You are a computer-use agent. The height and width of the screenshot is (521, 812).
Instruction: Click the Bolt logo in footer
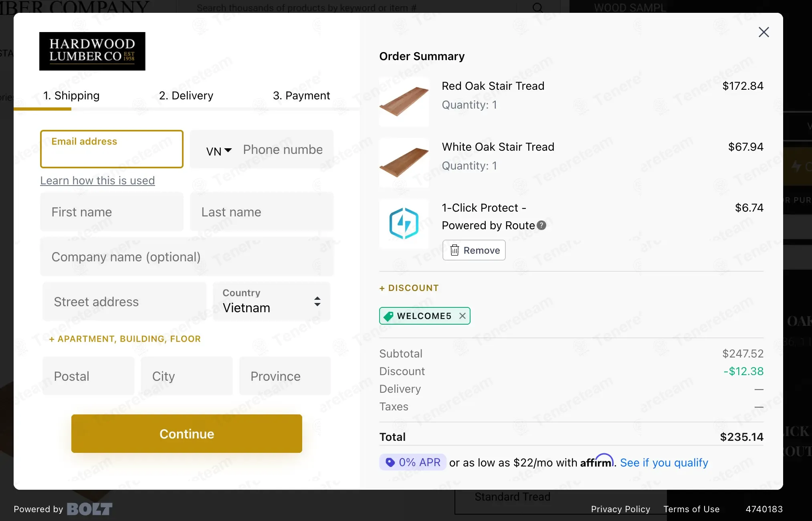tap(89, 509)
